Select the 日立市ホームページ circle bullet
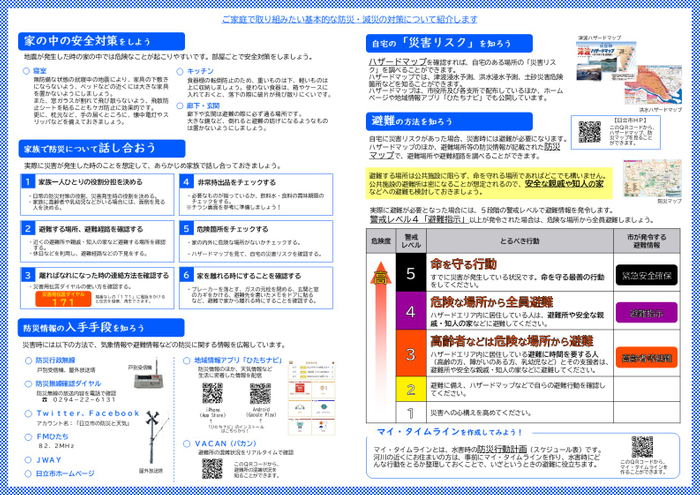The image size is (700, 495). coord(29,474)
